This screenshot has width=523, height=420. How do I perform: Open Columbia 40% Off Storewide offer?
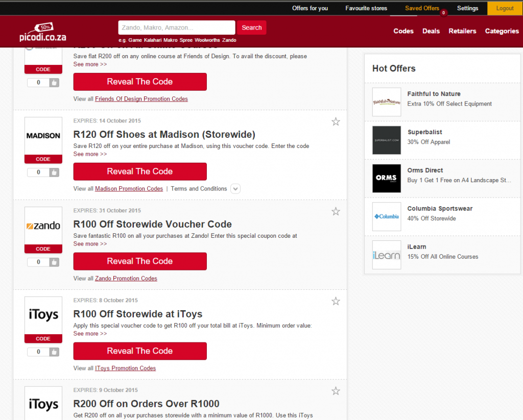(x=432, y=218)
